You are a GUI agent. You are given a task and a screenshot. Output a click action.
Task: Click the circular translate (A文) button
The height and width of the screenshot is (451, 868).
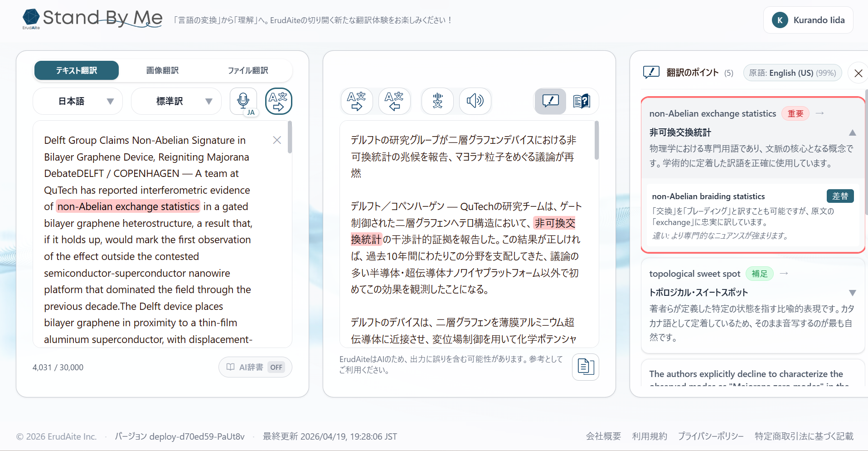tap(278, 101)
